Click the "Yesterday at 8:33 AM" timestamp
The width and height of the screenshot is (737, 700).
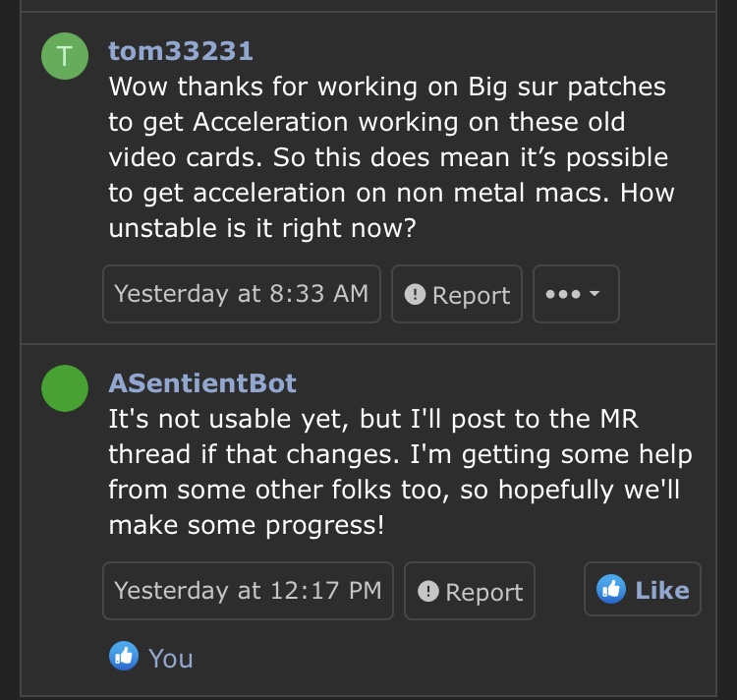coord(241,293)
